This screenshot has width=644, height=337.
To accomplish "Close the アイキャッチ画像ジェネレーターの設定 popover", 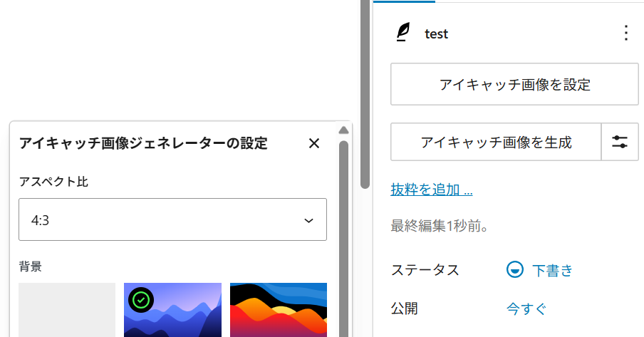I will (314, 143).
